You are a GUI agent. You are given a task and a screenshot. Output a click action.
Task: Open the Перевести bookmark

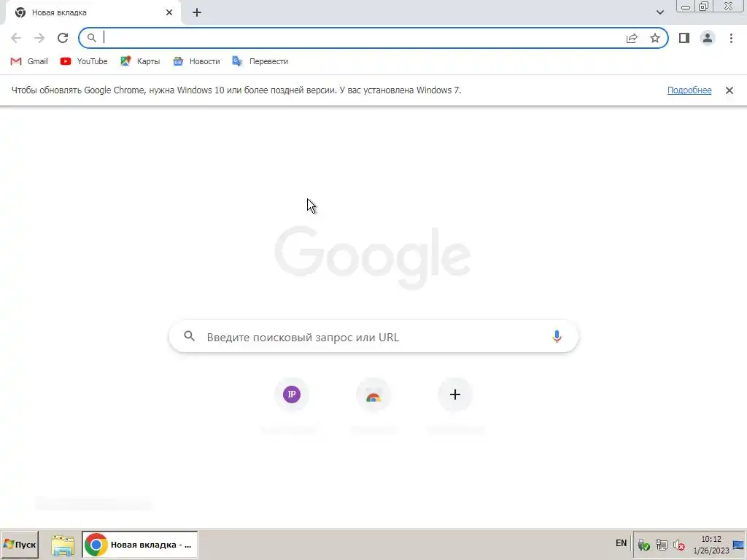(260, 61)
